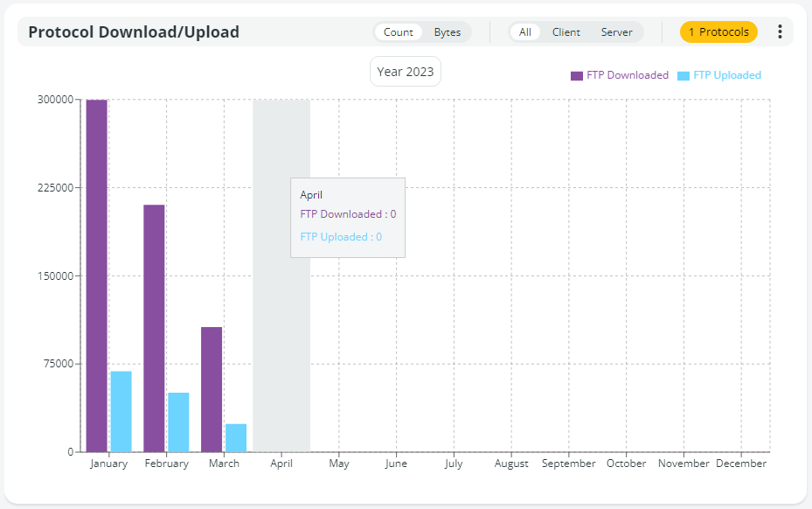Click the purple FTP Downloaded legend swatch
This screenshot has height=509, width=812.
pyautogui.click(x=577, y=76)
